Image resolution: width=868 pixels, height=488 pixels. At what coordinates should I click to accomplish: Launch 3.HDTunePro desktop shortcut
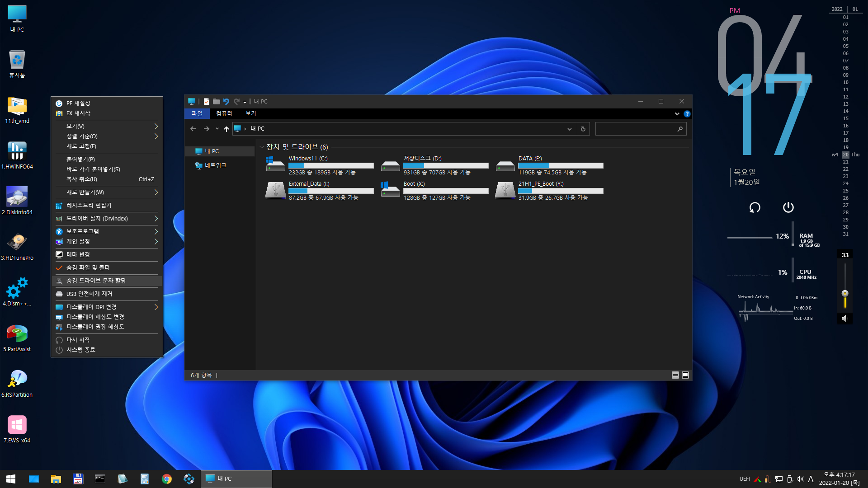(x=17, y=247)
